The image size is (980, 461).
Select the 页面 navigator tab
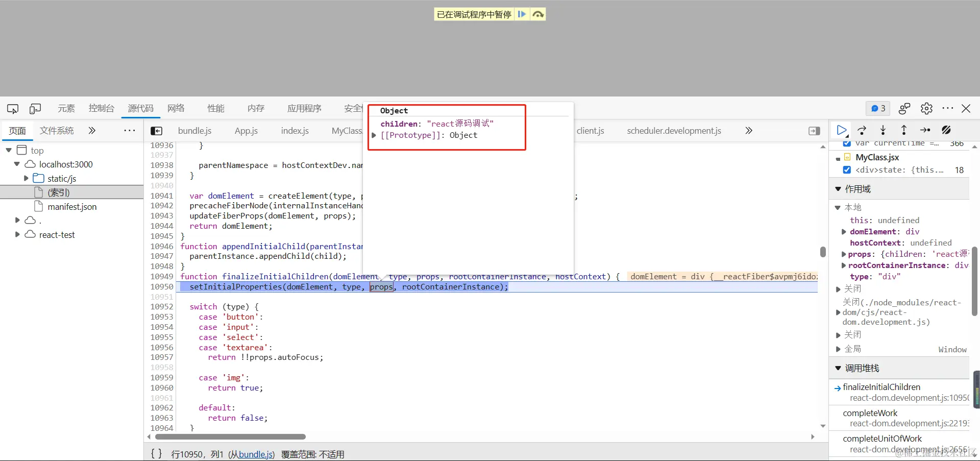pos(17,131)
